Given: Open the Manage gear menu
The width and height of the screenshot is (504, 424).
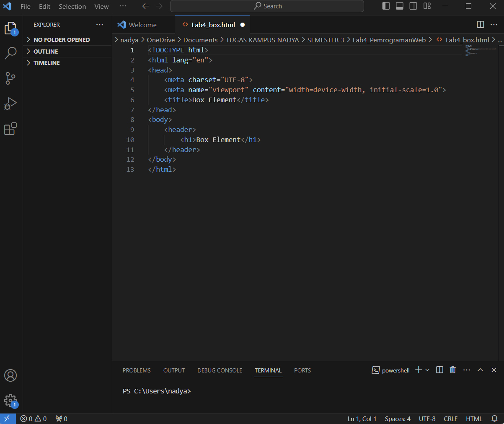Looking at the screenshot, I should 10,401.
